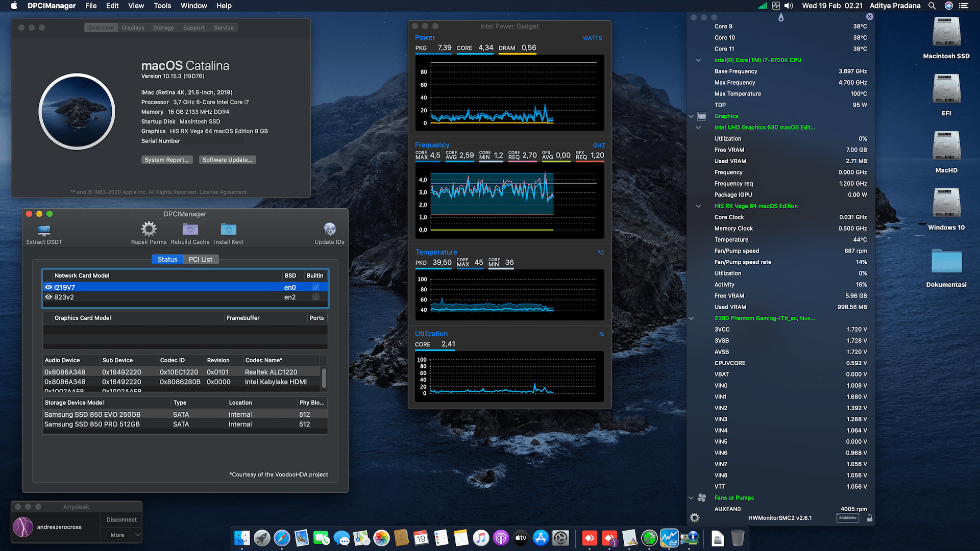The image size is (980, 551).
Task: Open the HWMonitorSMC2 settings gear
Action: coord(694,517)
